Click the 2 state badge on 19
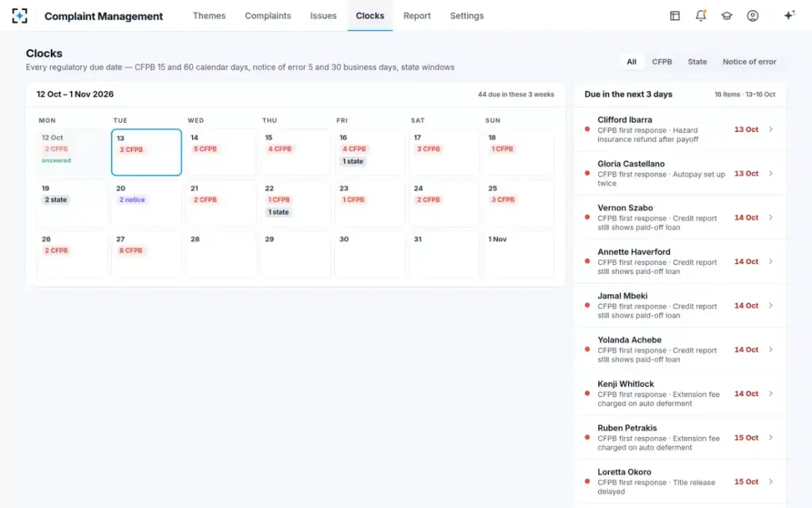 pyautogui.click(x=56, y=200)
